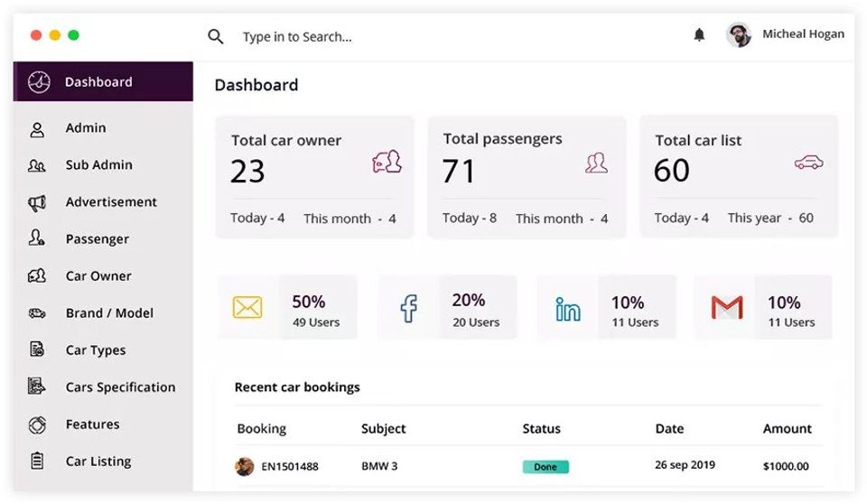Click the yellow email envelope icon
Image resolution: width=867 pixels, height=504 pixels.
(247, 308)
